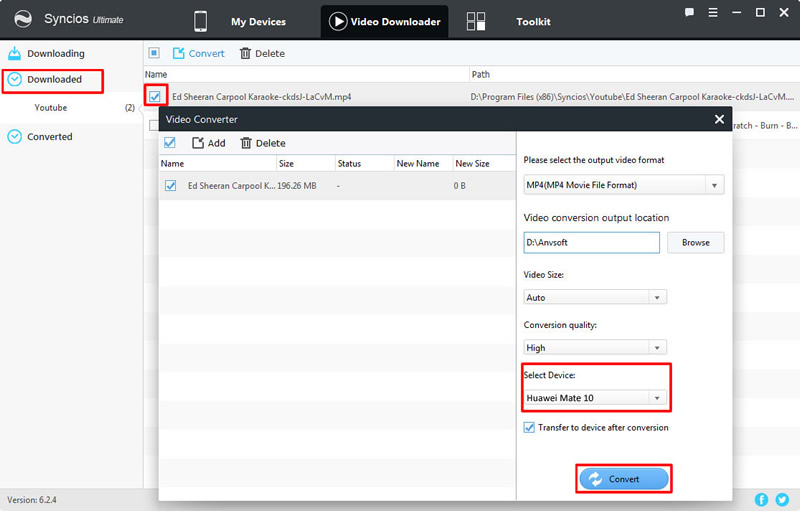Click the Converted circle-arrow icon

pyautogui.click(x=15, y=137)
